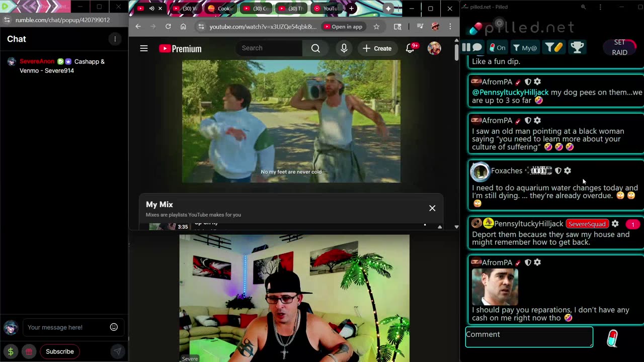Open browser three-dot menu
This screenshot has width=644, height=362.
point(450,27)
